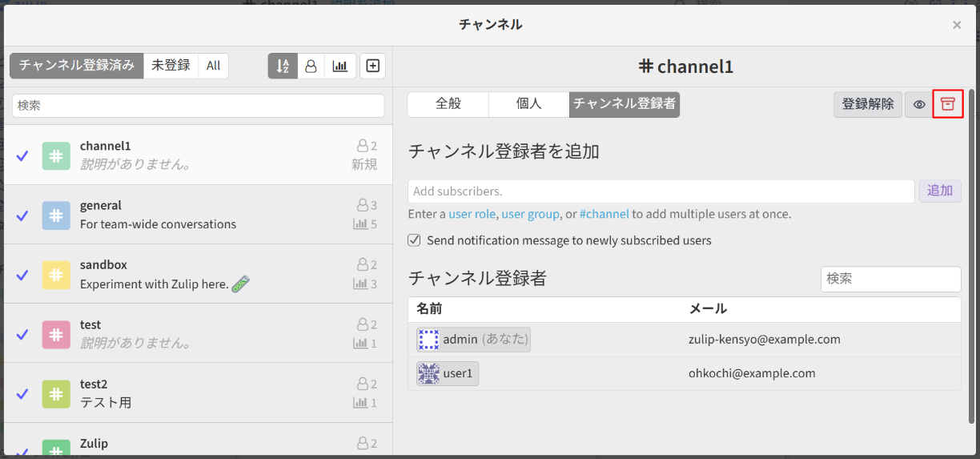This screenshot has width=980, height=459.
Task: Toggle subscription checkmark for test
Action: [x=22, y=334]
